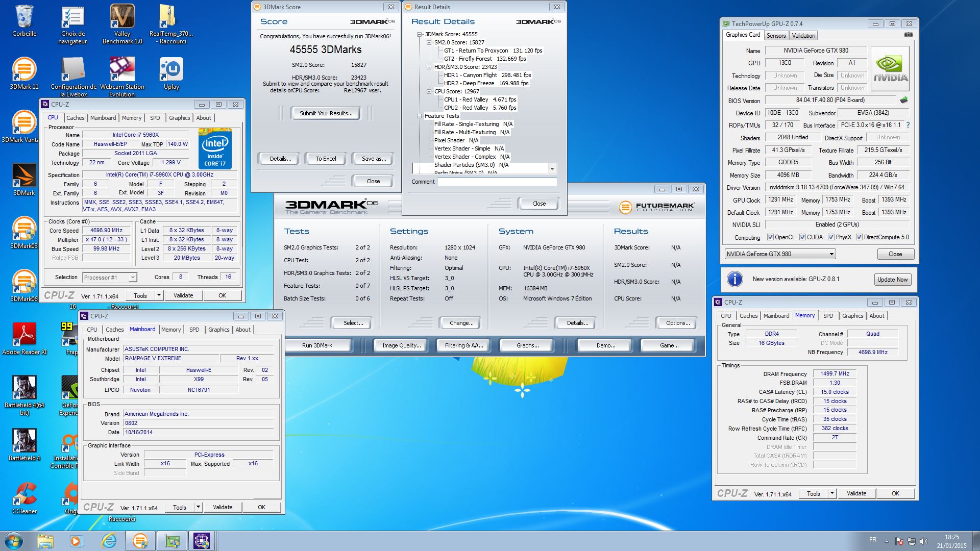Click Image Quality button
The image size is (980, 551).
[x=402, y=345]
